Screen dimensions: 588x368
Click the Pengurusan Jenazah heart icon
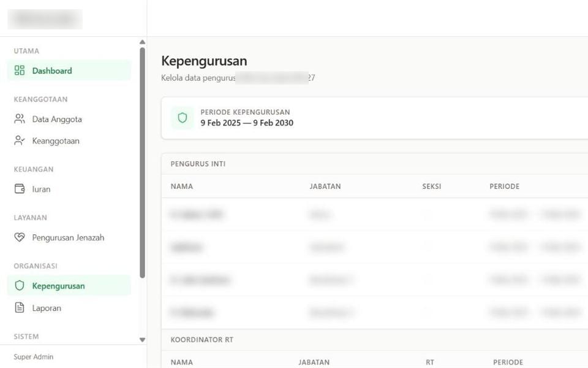[x=20, y=237]
